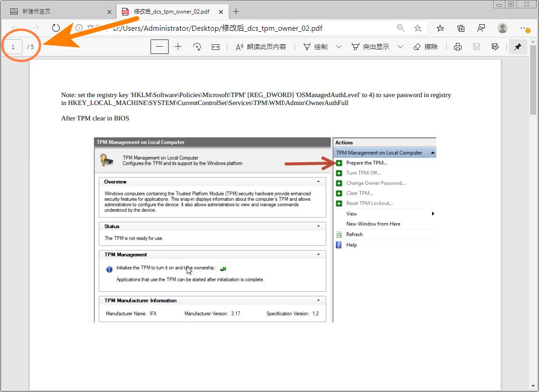539x392 pixels.
Task: Close the dcs_tpm_owner_02.pdf tab
Action: point(221,12)
